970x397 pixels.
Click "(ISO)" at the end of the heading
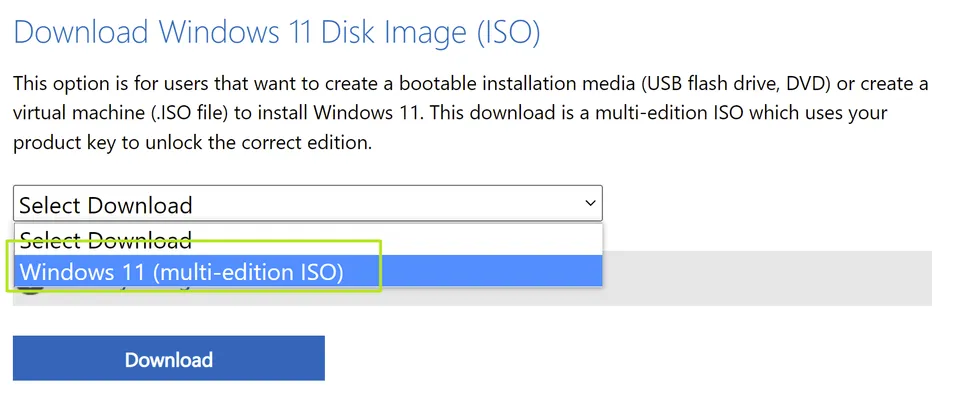pos(509,33)
